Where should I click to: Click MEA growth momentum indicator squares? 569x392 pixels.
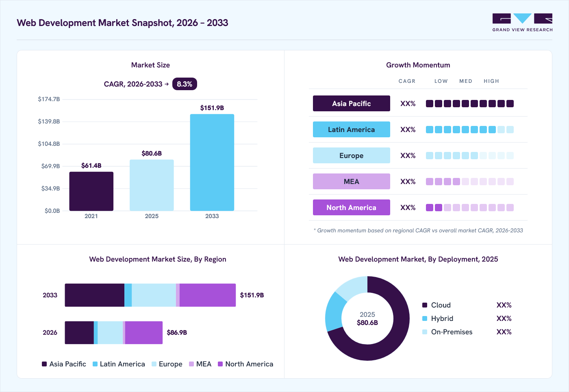tap(470, 182)
